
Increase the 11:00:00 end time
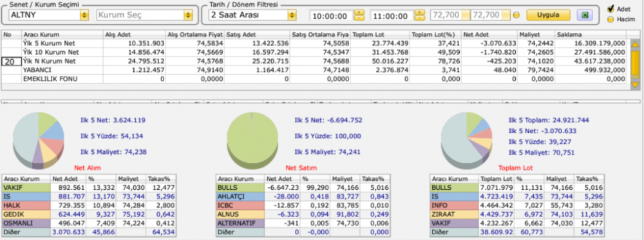pos(419,13)
